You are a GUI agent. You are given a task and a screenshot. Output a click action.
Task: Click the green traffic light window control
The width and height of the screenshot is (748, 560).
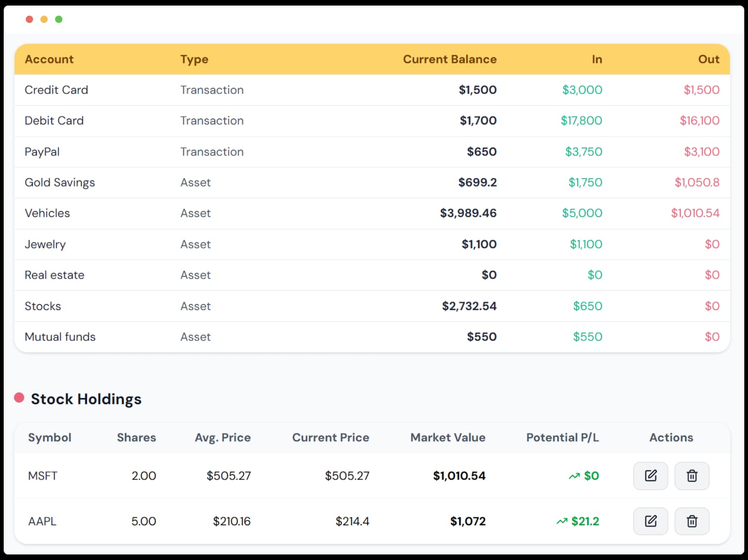pyautogui.click(x=58, y=19)
